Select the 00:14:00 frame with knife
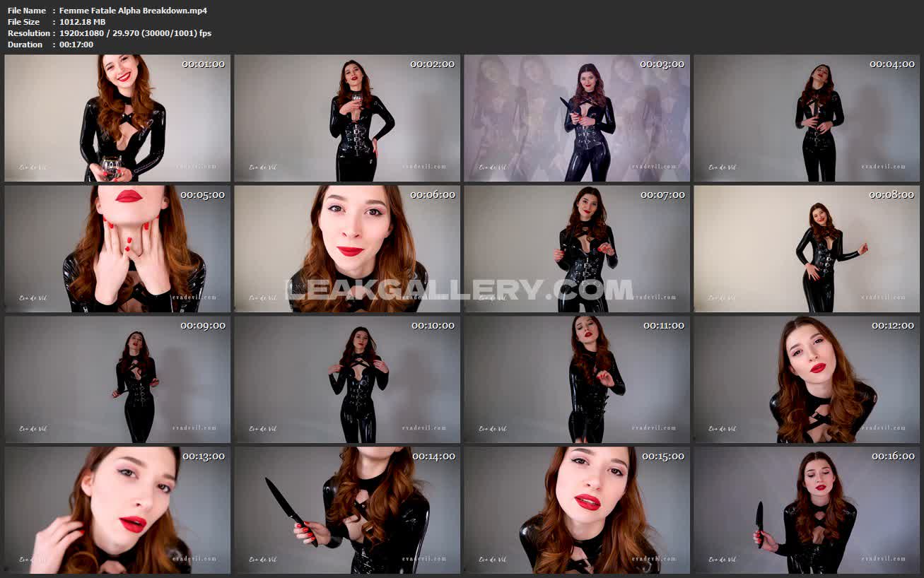The height and width of the screenshot is (578, 924). [x=347, y=510]
